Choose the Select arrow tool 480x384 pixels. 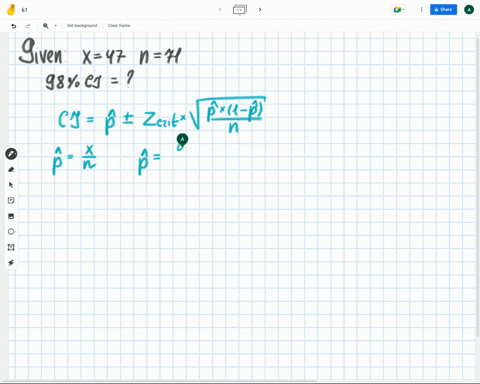11,185
